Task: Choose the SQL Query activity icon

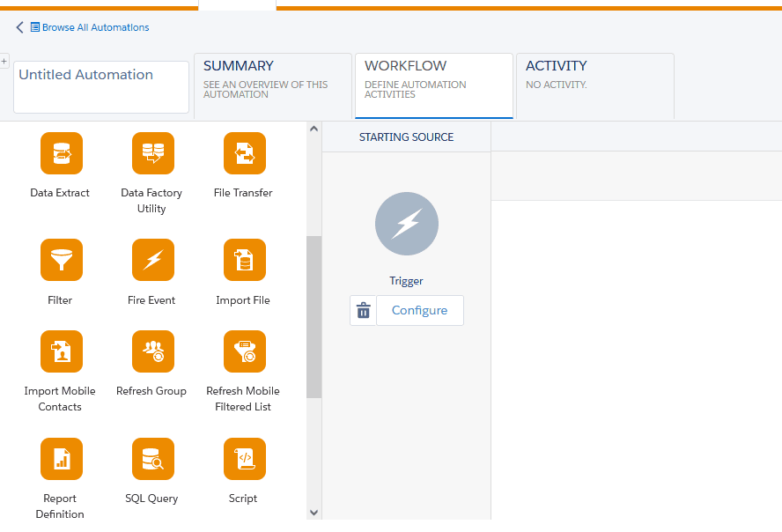Action: pos(152,459)
